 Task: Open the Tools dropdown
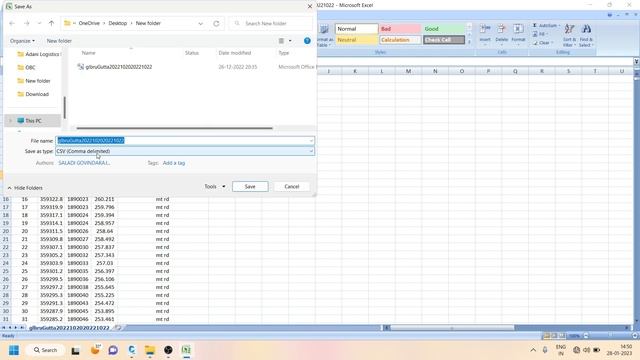(x=215, y=187)
